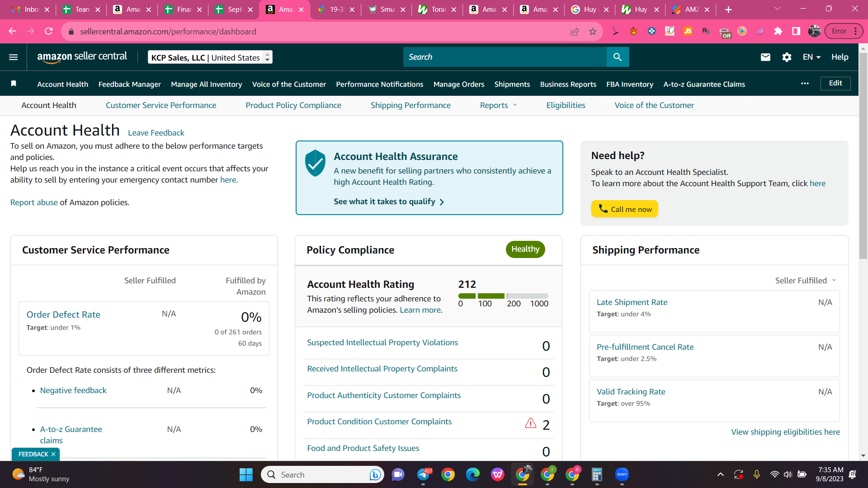Screen dimensions: 868x488
Task: Open the EN language dropdown
Action: click(811, 57)
